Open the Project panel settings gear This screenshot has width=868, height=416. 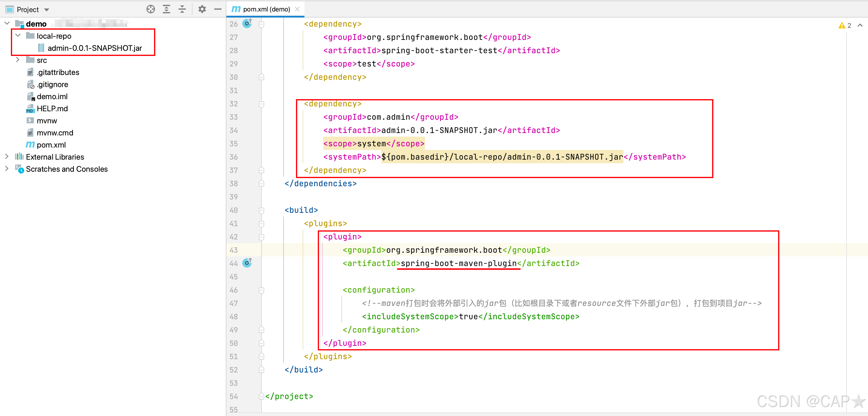coord(202,9)
